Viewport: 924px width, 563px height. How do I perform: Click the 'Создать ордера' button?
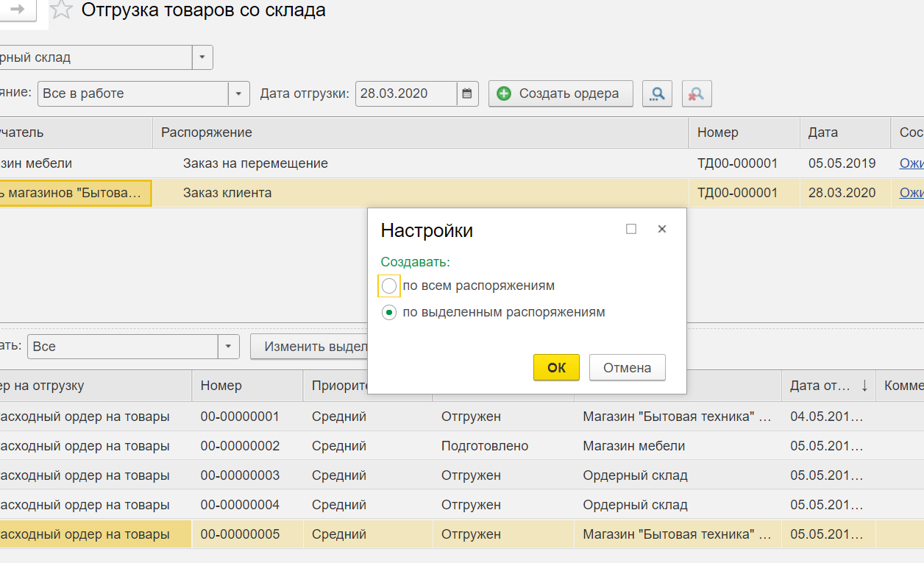click(560, 93)
